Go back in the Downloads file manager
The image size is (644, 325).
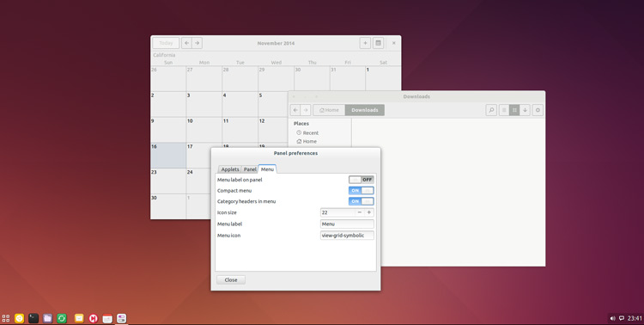[x=295, y=110]
